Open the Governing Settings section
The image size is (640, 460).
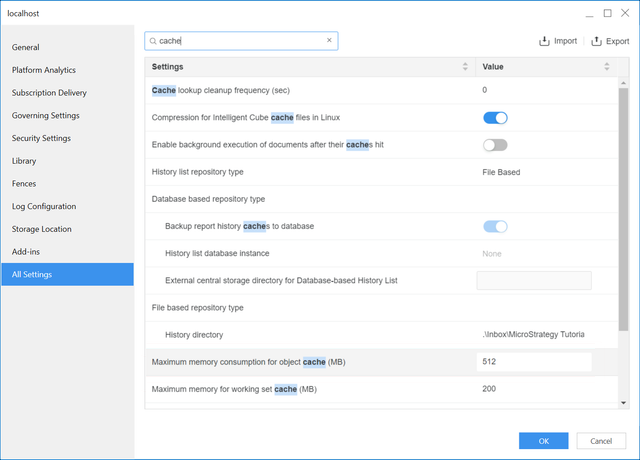(x=46, y=115)
